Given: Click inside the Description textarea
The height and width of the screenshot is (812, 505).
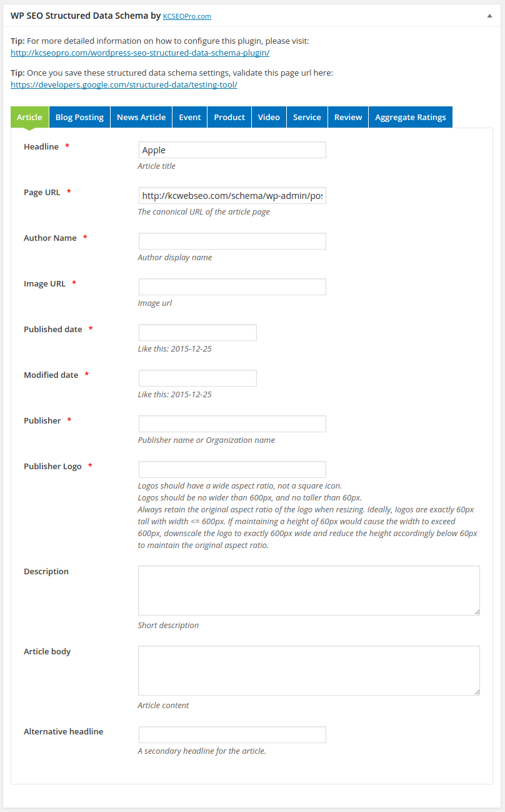Looking at the screenshot, I should [308, 591].
